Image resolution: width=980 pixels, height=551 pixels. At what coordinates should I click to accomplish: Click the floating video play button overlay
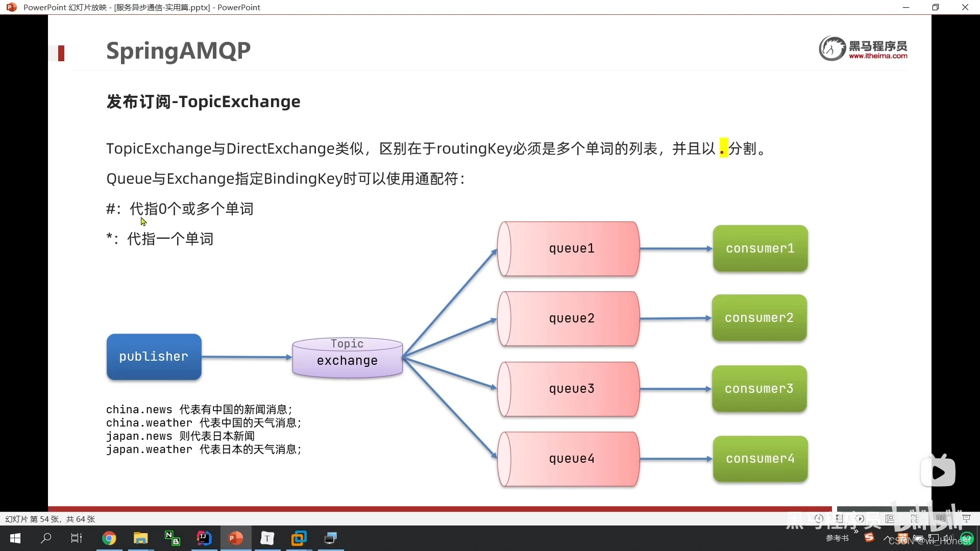[x=938, y=472]
